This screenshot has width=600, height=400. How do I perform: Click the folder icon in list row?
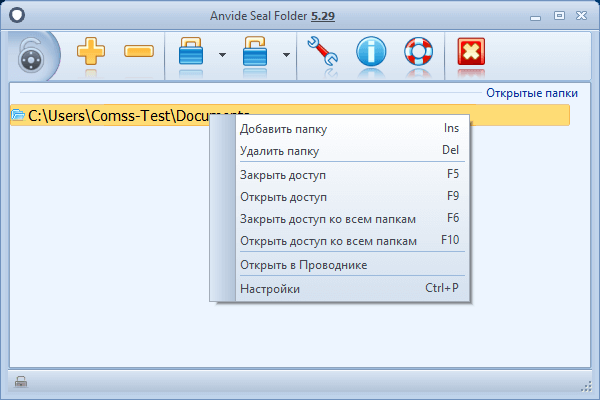click(x=18, y=114)
